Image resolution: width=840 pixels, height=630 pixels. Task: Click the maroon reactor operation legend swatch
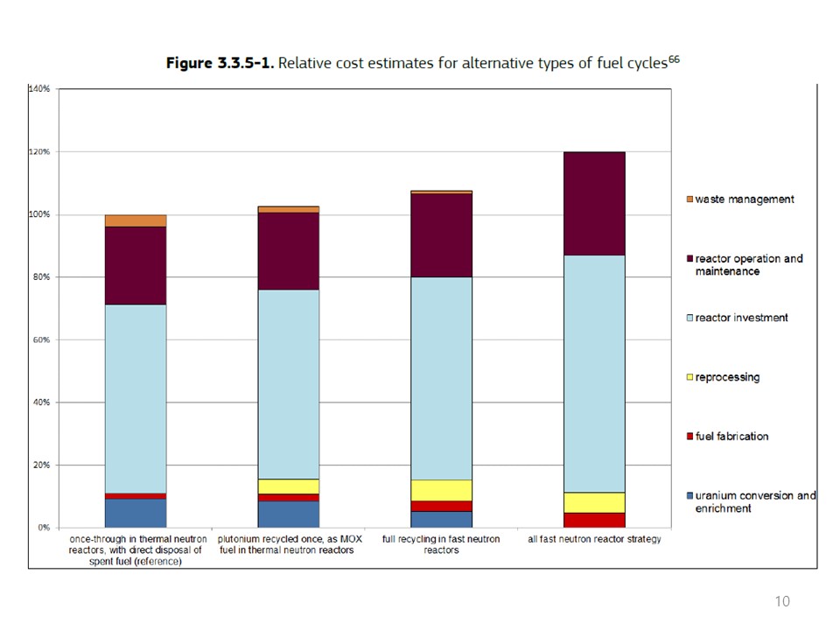pos(689,259)
